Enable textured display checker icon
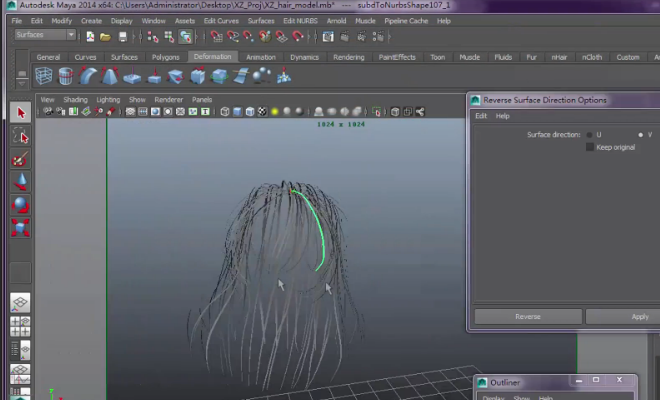Screen dimensions: 660x400 [262, 112]
